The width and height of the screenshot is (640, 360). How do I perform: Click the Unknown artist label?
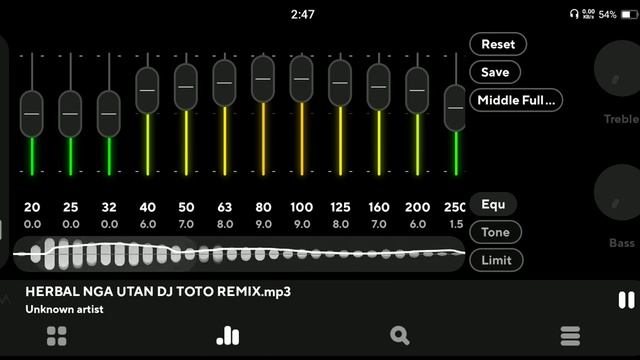64,309
